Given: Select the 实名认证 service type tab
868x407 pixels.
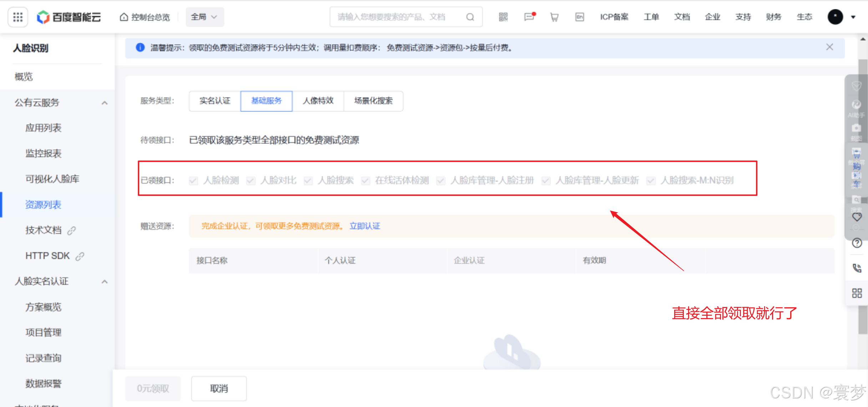Looking at the screenshot, I should click(x=215, y=101).
